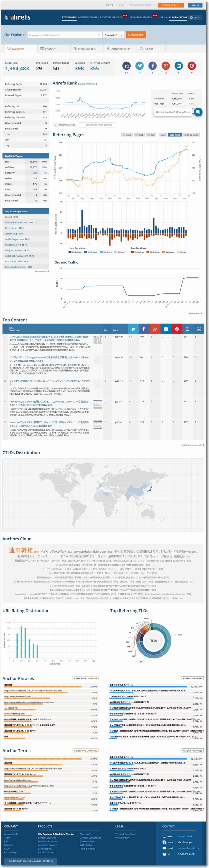Open Plans & Pricing navigation item
The width and height of the screenshot is (209, 868).
[x=178, y=18]
